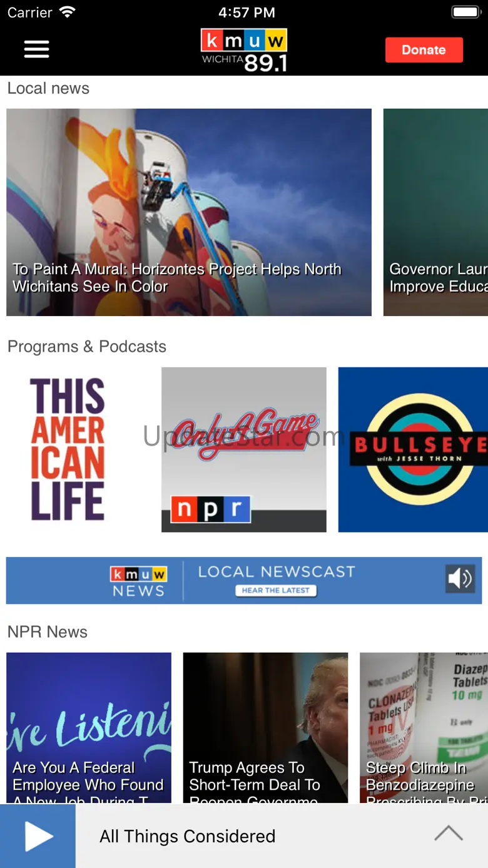Tap the KMUW Wichita 89.1 logo
The image size is (488, 868).
243,49
